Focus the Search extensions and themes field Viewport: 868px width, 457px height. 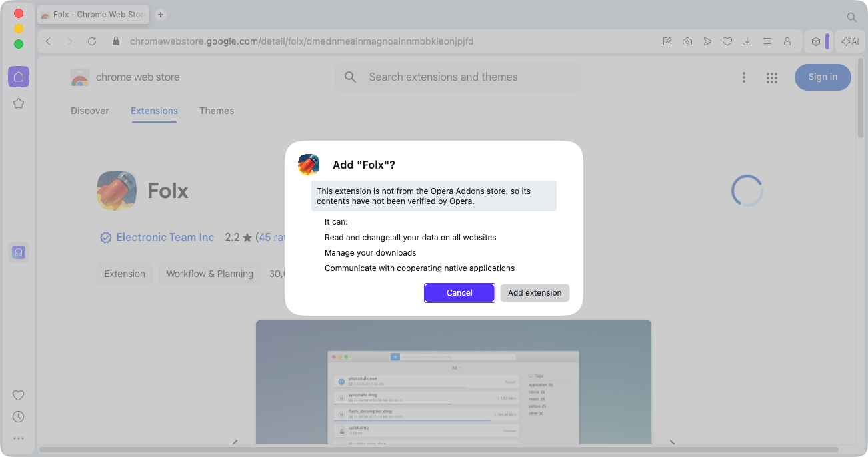click(x=457, y=77)
